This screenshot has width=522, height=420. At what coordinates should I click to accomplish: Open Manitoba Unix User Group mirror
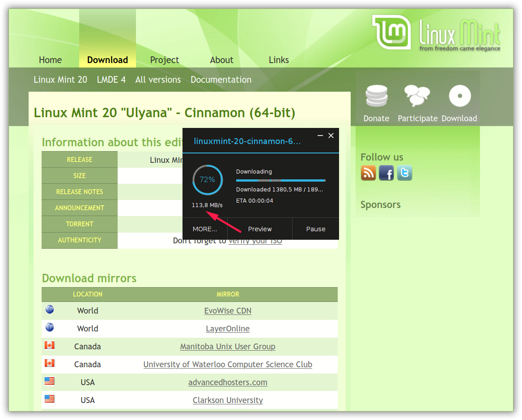click(x=228, y=347)
